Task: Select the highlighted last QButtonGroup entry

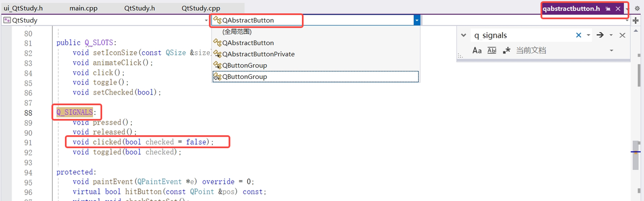Action: [x=245, y=77]
